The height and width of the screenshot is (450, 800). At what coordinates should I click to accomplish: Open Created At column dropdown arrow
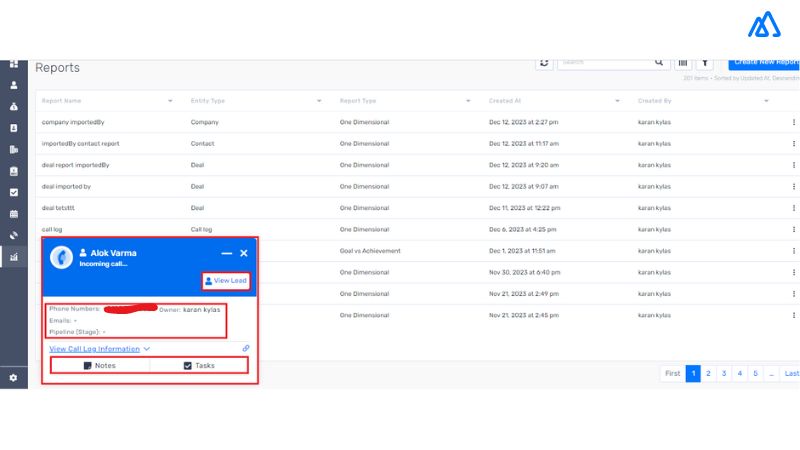[618, 101]
